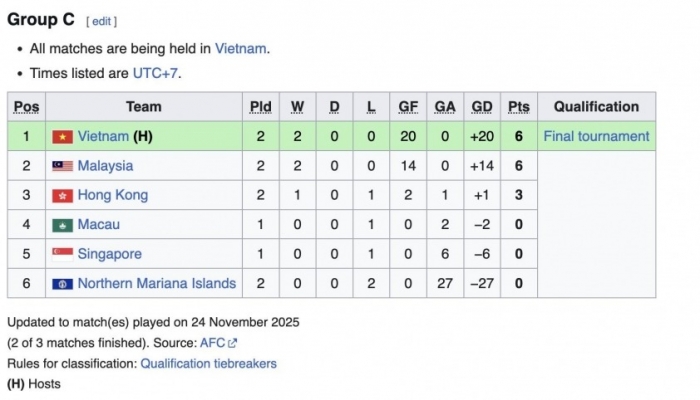Click the Malaysia flag icon
This screenshot has height=400, width=700.
click(x=62, y=166)
